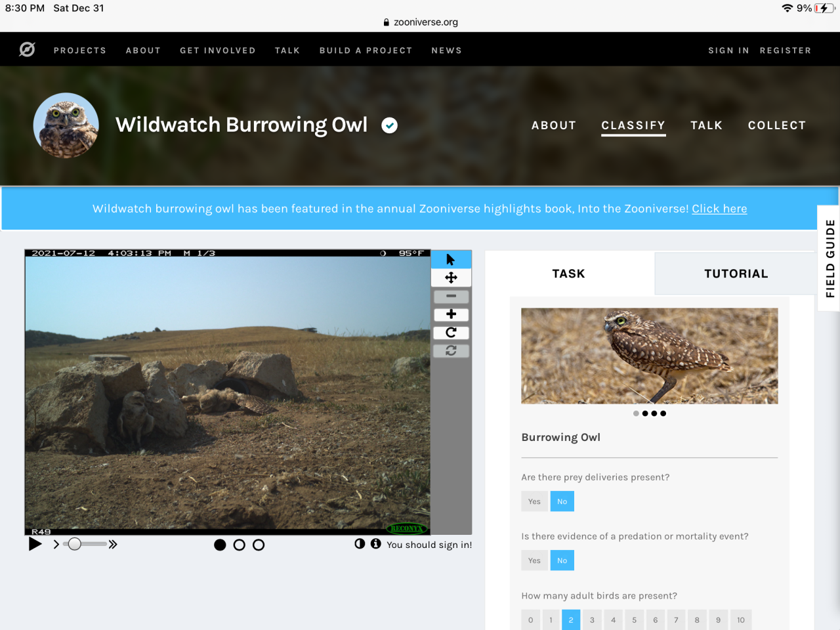Show the fourth example image dot
Screen dimensions: 840x630
(663, 413)
